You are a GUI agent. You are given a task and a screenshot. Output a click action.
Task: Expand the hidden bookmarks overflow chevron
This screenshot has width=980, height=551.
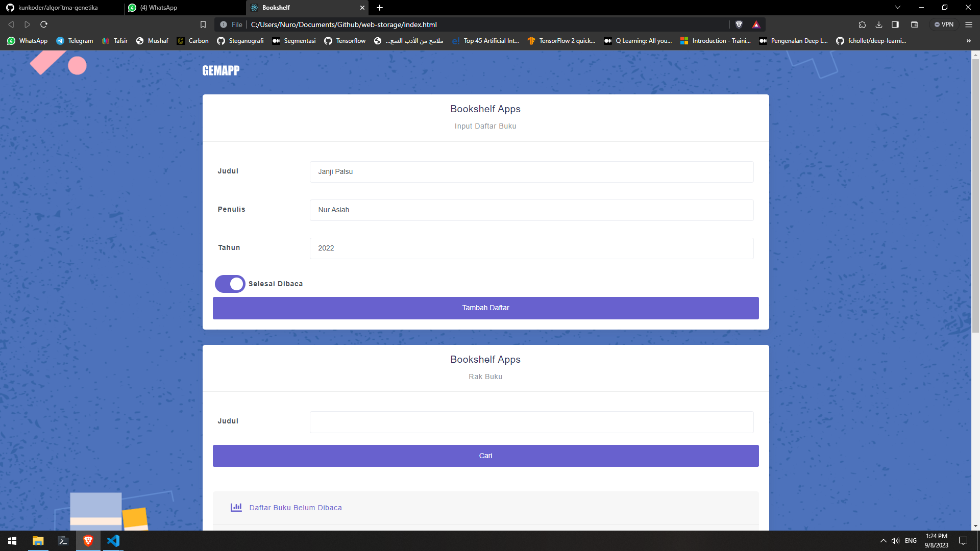tap(968, 41)
